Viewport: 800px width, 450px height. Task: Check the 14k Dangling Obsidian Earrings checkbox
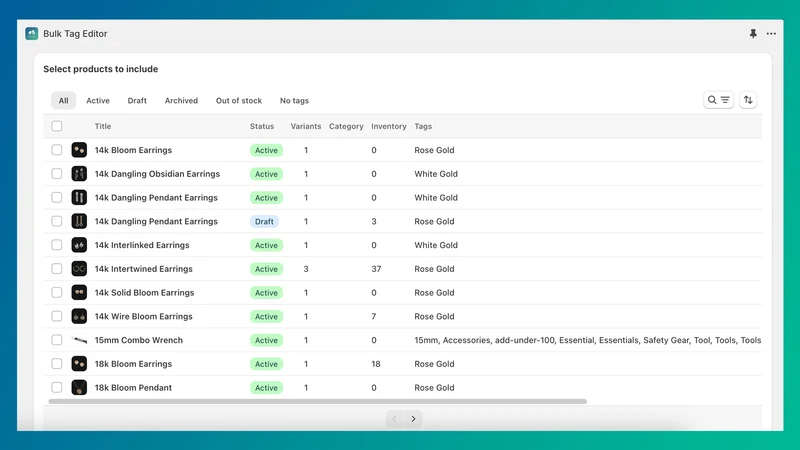point(57,174)
